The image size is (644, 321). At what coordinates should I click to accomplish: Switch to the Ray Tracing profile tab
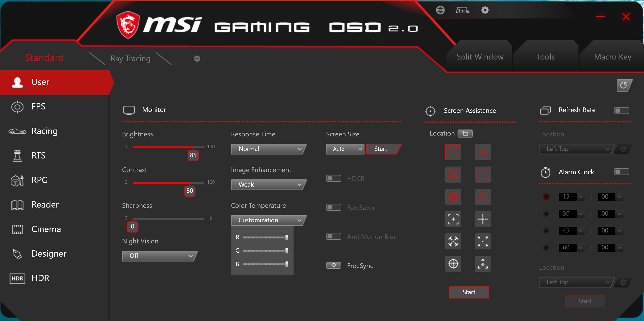pyautogui.click(x=131, y=59)
